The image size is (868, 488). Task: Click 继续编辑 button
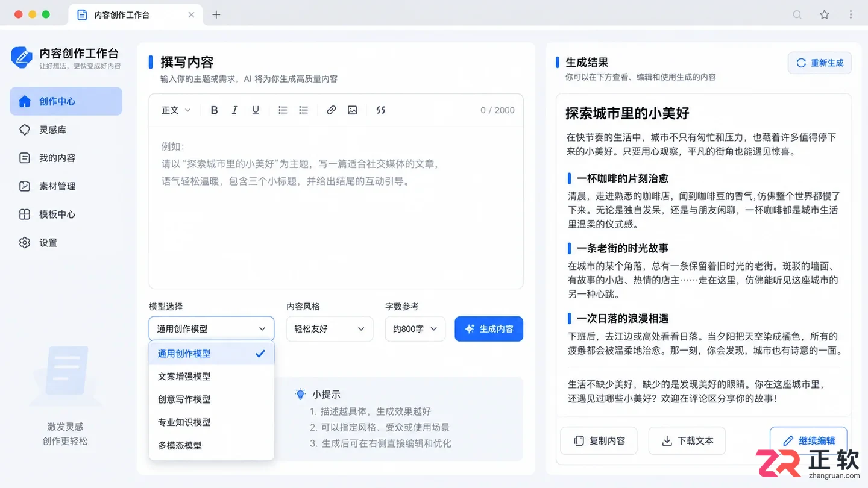tap(808, 441)
